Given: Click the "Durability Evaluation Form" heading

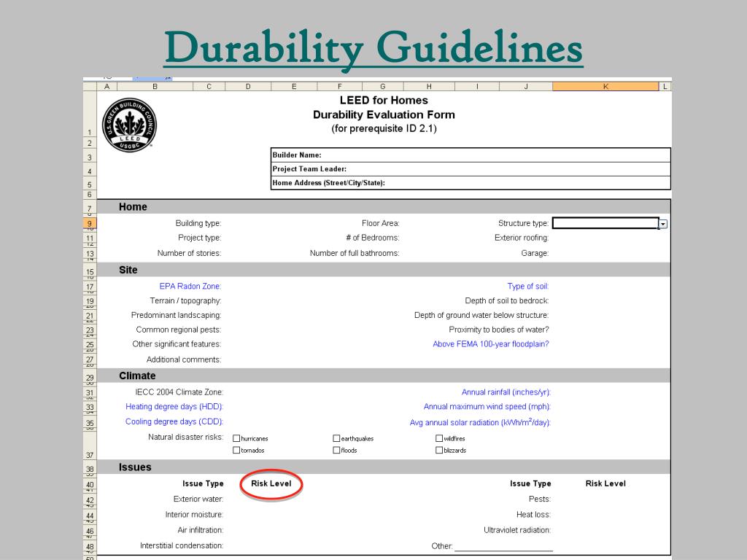Looking at the screenshot, I should point(384,114).
